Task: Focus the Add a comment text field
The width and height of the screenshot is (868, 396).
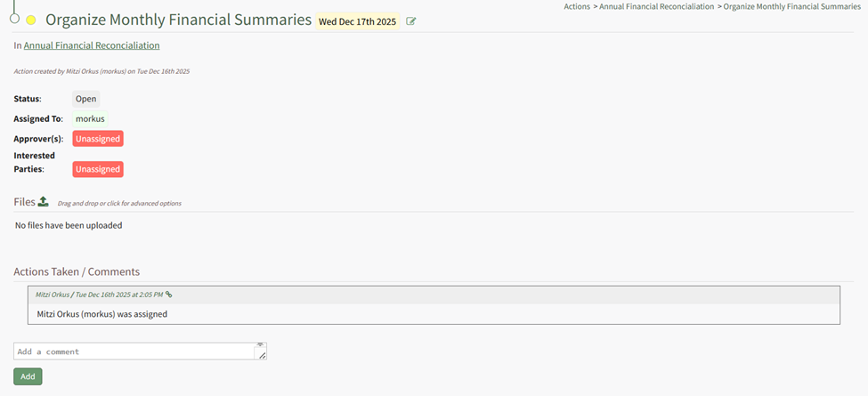Action: point(134,352)
